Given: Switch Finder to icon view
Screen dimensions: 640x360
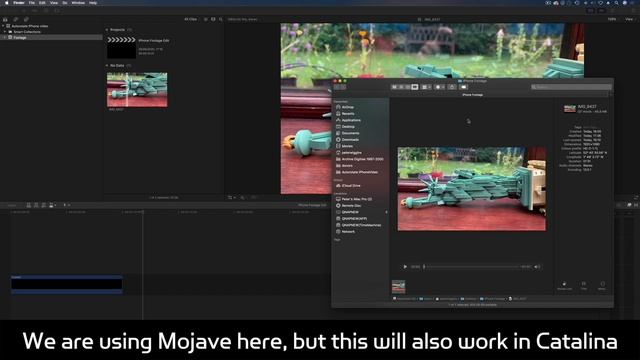Looking at the screenshot, I should pyautogui.click(x=394, y=87).
